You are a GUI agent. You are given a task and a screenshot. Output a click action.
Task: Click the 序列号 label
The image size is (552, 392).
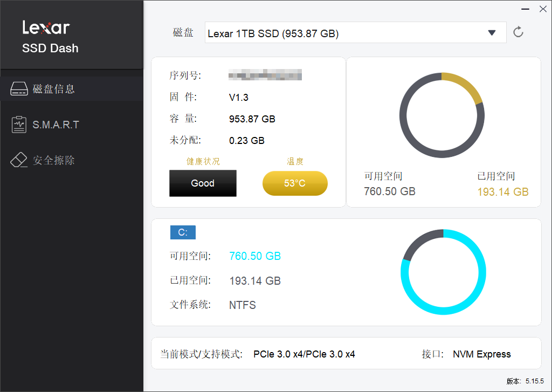point(185,75)
